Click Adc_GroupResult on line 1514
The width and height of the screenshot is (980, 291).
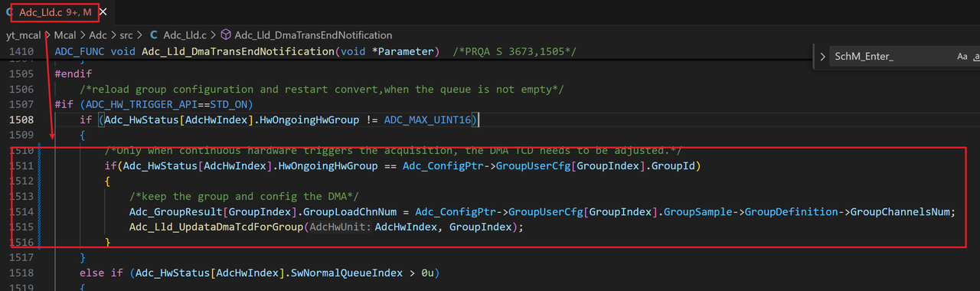[175, 211]
